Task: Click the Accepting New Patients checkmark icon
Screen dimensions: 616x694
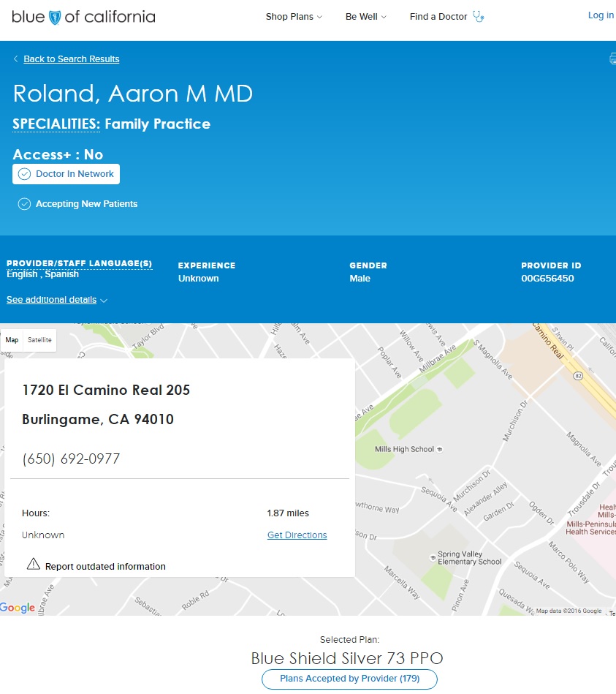Action: (24, 204)
